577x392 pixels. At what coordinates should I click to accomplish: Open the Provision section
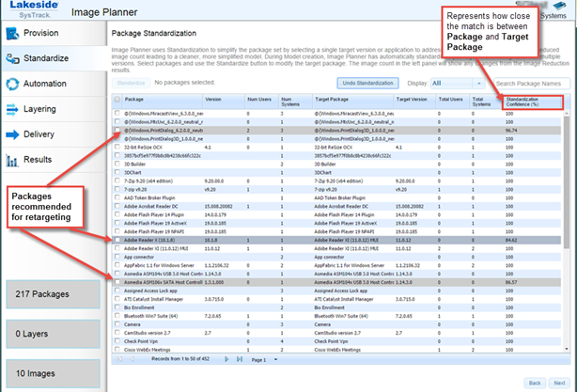tap(55, 33)
